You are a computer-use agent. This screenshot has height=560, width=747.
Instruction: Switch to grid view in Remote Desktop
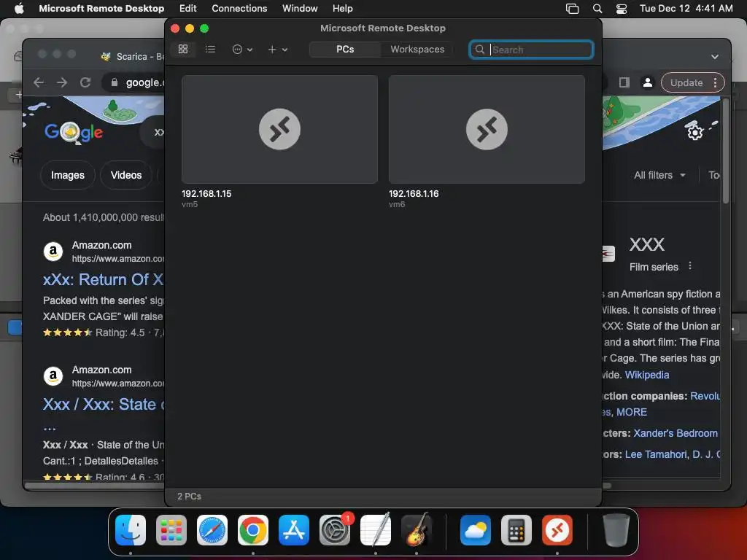[x=183, y=49]
